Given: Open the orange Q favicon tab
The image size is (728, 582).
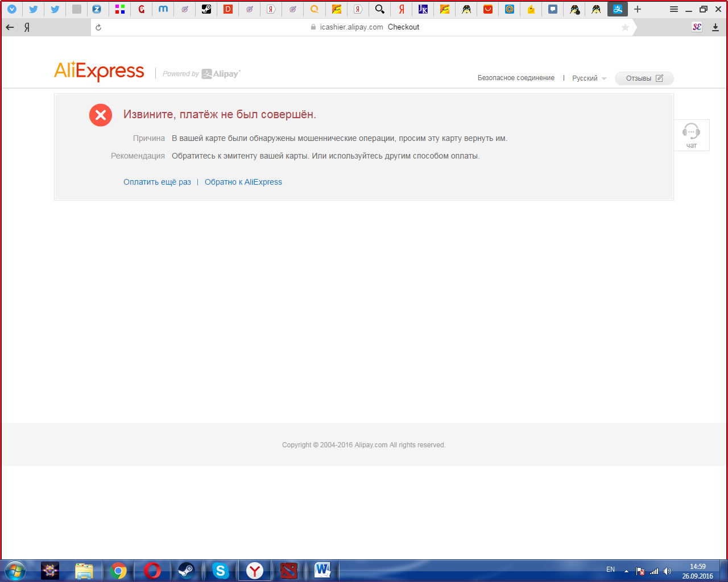Looking at the screenshot, I should point(315,9).
